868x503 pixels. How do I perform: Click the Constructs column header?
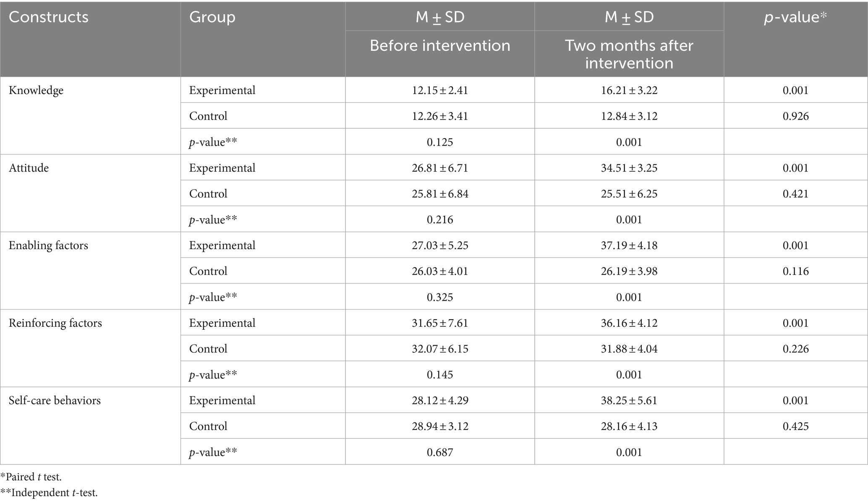(49, 17)
